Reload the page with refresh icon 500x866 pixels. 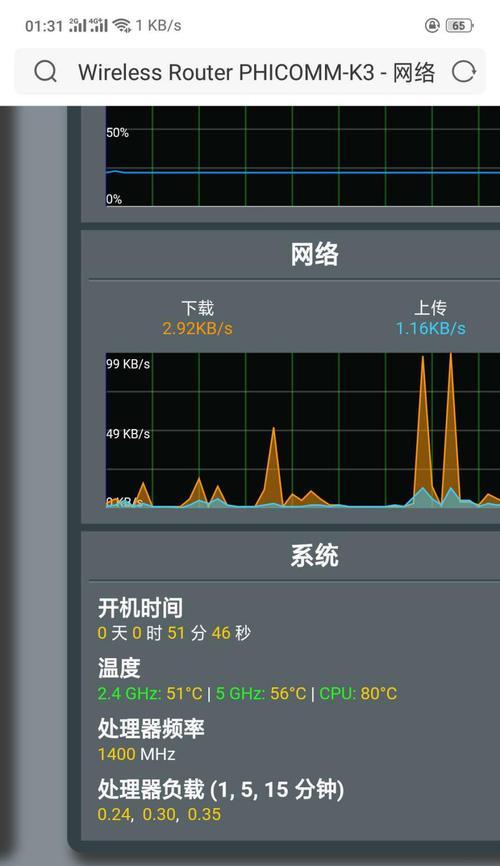click(x=463, y=72)
